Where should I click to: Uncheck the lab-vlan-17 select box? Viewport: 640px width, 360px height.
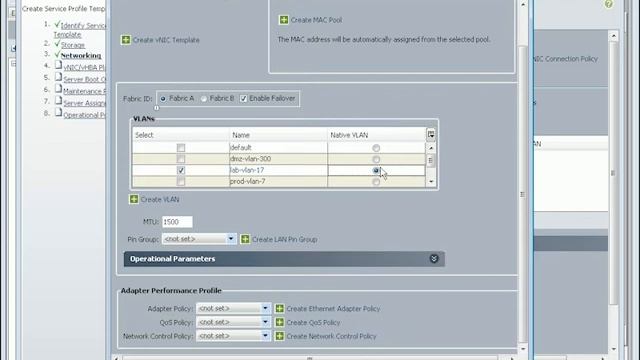pos(181,170)
